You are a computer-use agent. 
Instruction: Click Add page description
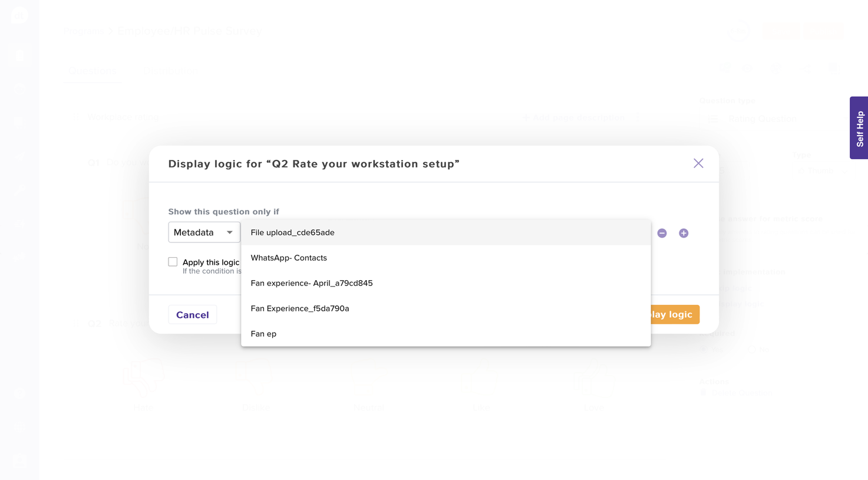(574, 118)
